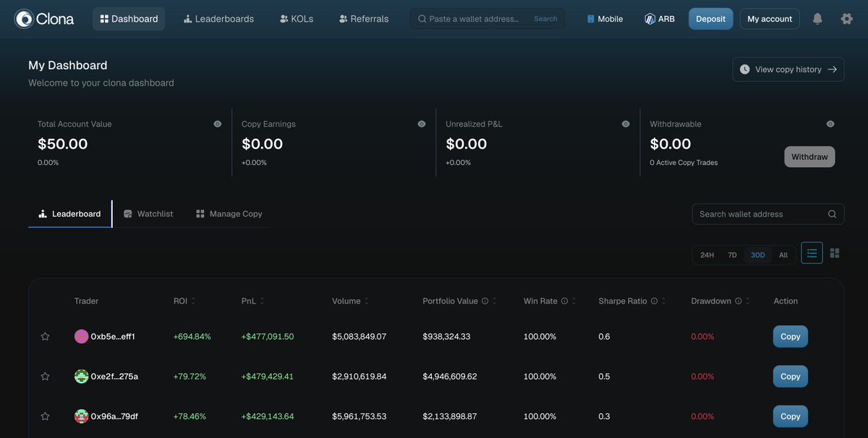The width and height of the screenshot is (868, 438).
Task: Open notifications bell
Action: coord(817,19)
